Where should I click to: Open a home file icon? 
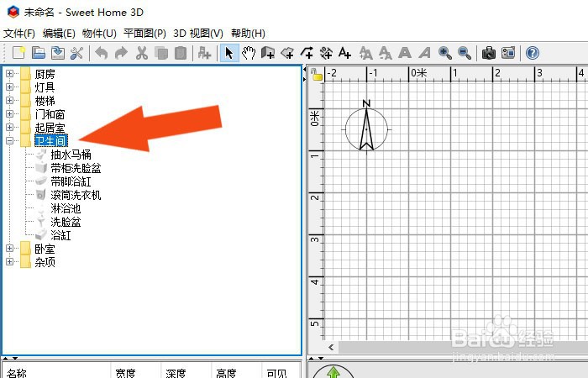pos(39,53)
